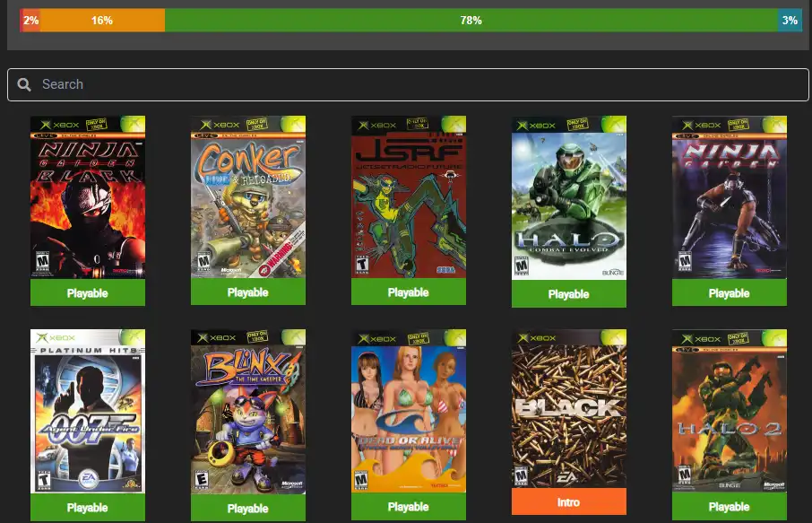Click Playable label under JSRF

[409, 292]
